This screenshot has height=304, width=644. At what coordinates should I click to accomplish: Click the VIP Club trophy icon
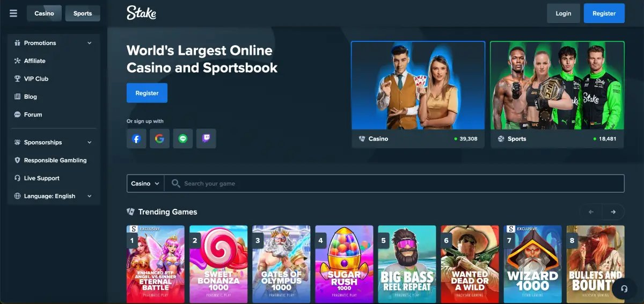point(18,78)
